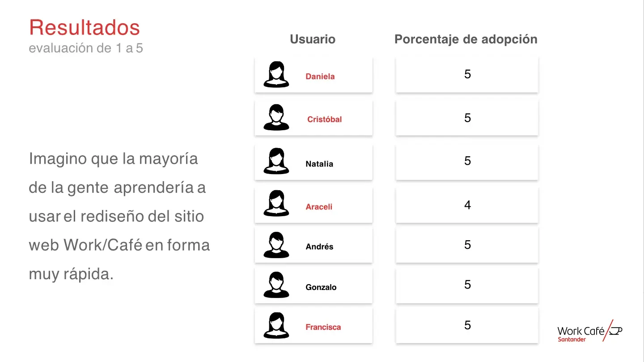Click Araceli's score of 4
The width and height of the screenshot is (644, 362).
click(467, 205)
